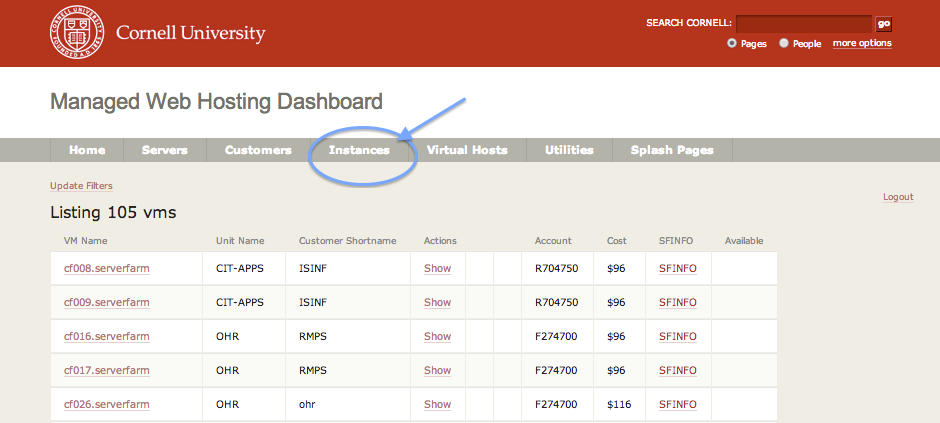The height and width of the screenshot is (423, 940).
Task: Click the Managed Web Hosting Dashboard title
Action: click(216, 102)
